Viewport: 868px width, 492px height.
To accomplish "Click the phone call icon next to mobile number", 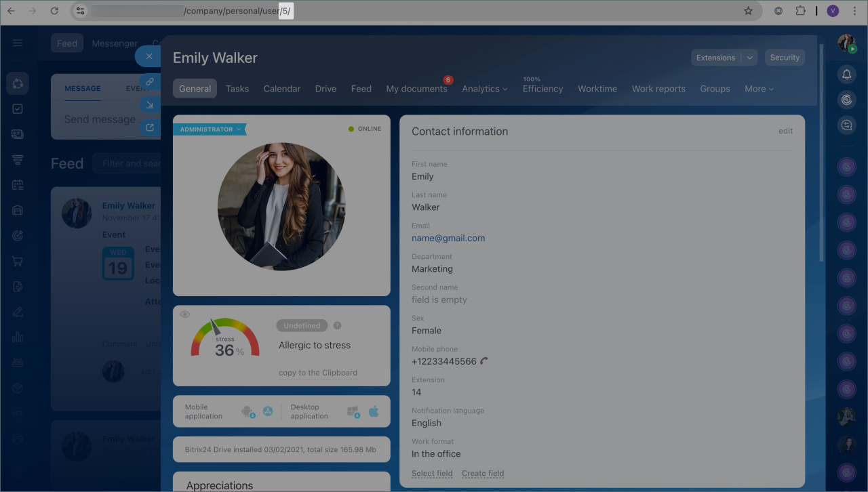I will tap(484, 361).
